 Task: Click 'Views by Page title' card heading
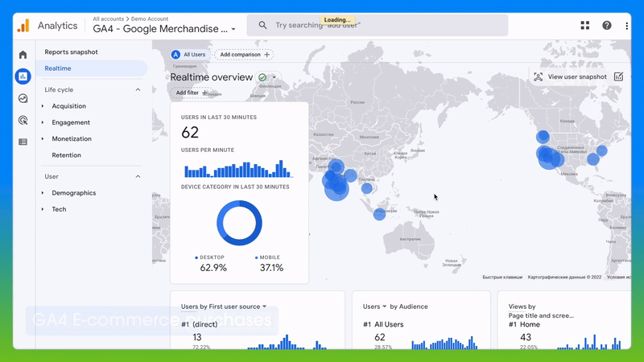tap(541, 311)
